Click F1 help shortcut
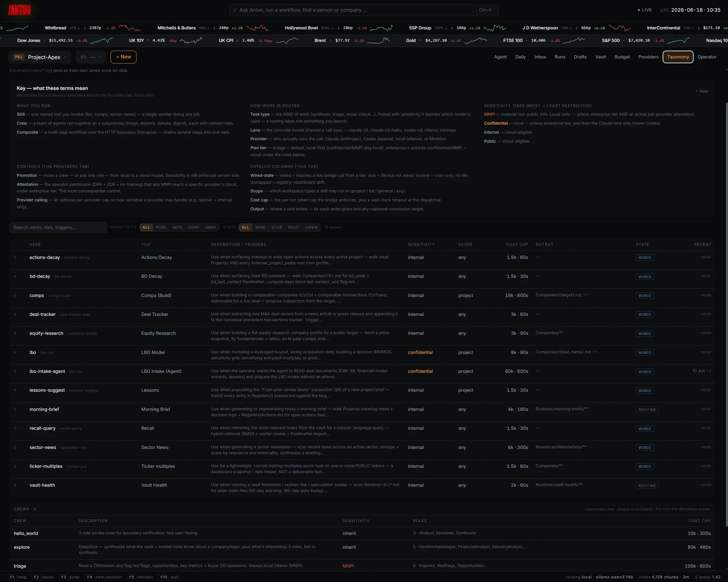728x582 pixels. (x=18, y=577)
